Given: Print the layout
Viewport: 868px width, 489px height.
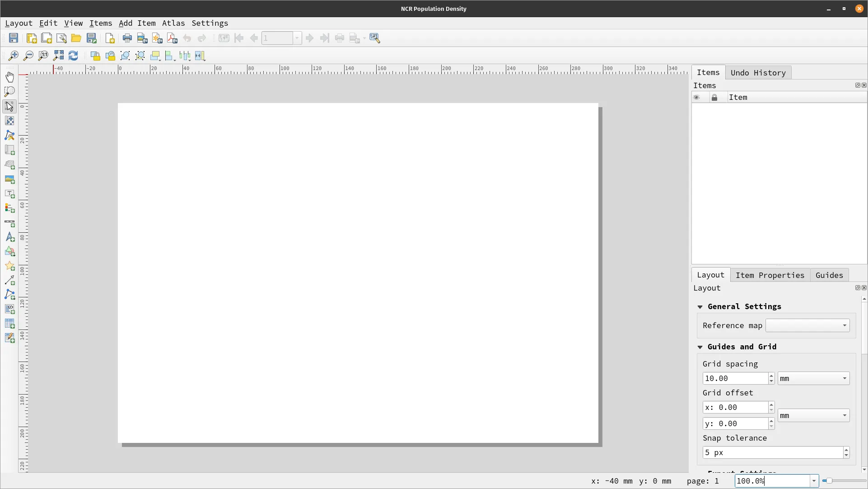Looking at the screenshot, I should 127,38.
